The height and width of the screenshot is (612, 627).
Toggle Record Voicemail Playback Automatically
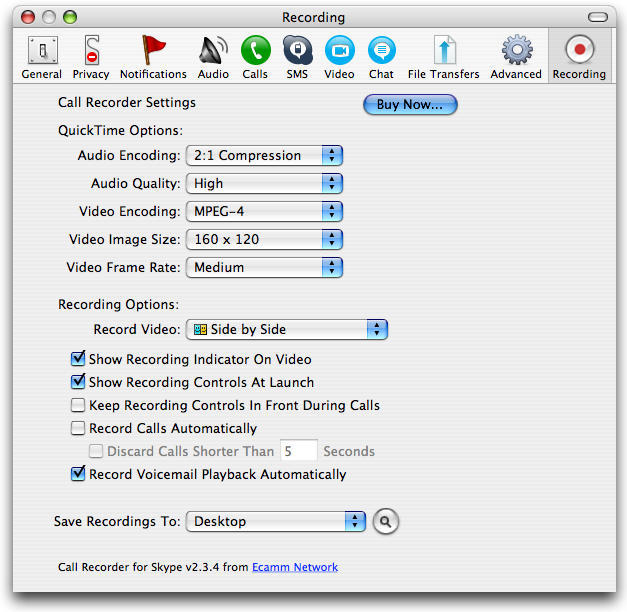point(78,474)
